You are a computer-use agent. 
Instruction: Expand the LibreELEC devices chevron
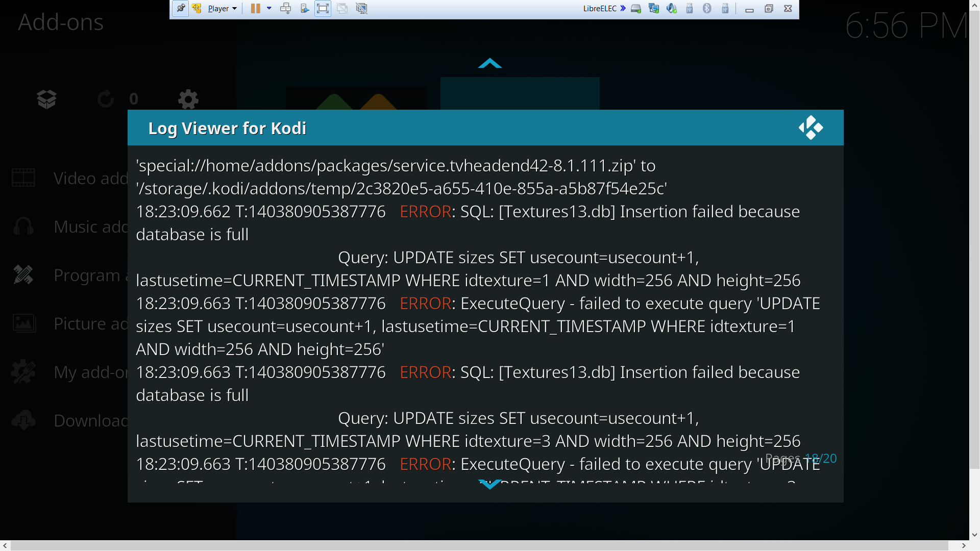(x=623, y=8)
